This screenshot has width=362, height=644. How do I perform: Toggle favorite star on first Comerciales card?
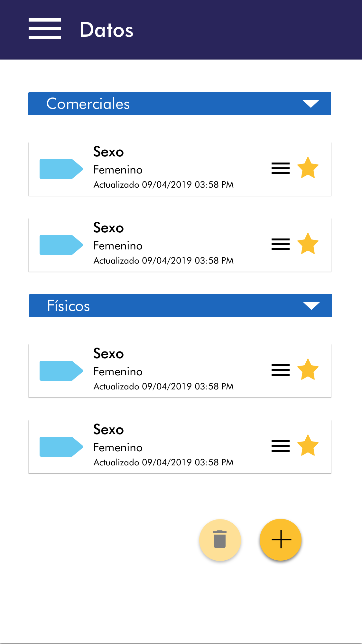pyautogui.click(x=308, y=168)
